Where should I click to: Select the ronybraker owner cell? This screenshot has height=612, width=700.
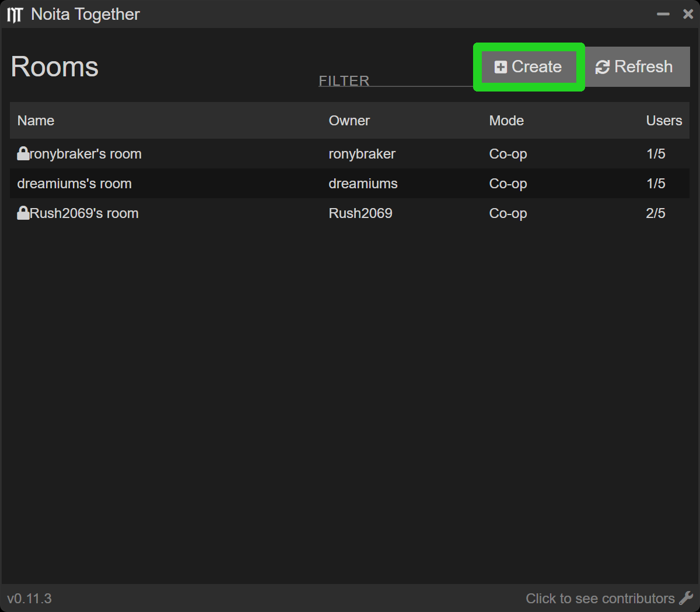362,154
